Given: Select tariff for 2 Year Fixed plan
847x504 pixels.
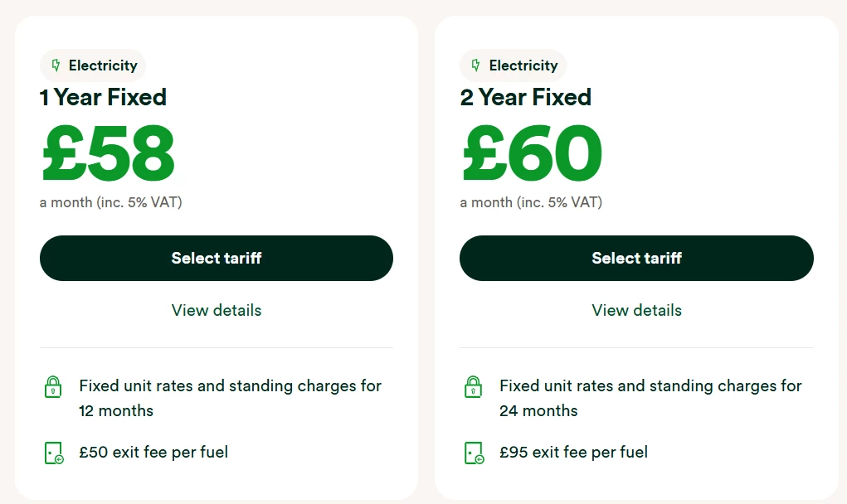Looking at the screenshot, I should [x=636, y=258].
